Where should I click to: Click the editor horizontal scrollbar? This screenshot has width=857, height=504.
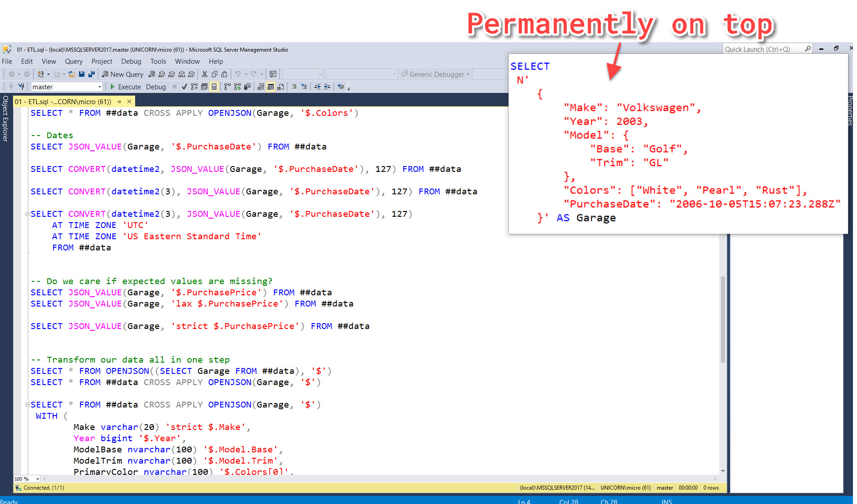[379, 479]
